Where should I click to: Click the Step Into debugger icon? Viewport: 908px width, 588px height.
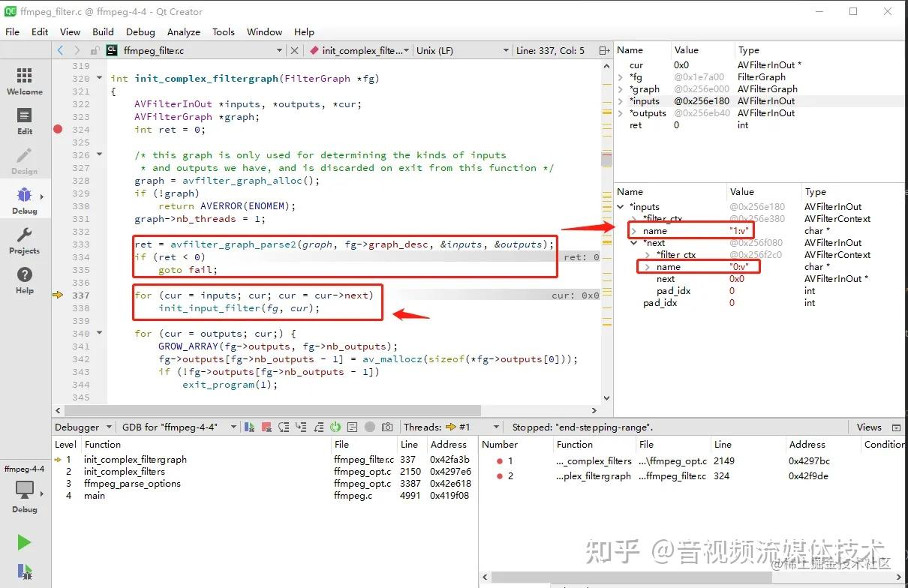point(300,427)
